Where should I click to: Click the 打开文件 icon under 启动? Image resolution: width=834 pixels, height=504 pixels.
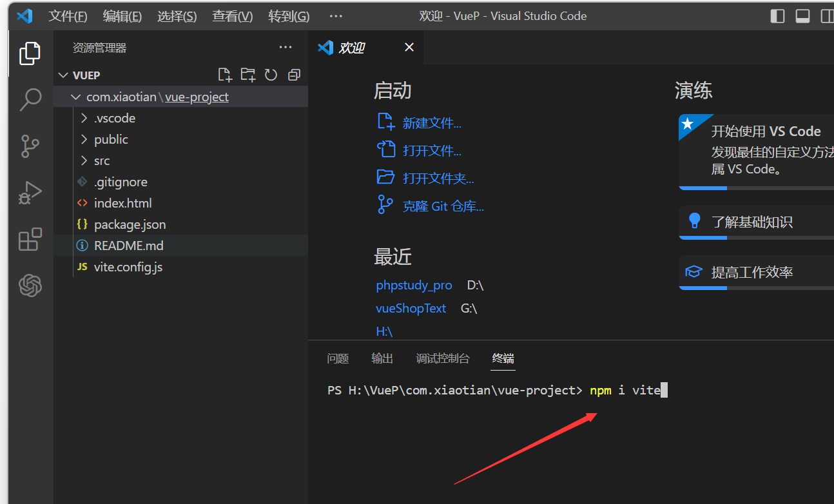385,150
